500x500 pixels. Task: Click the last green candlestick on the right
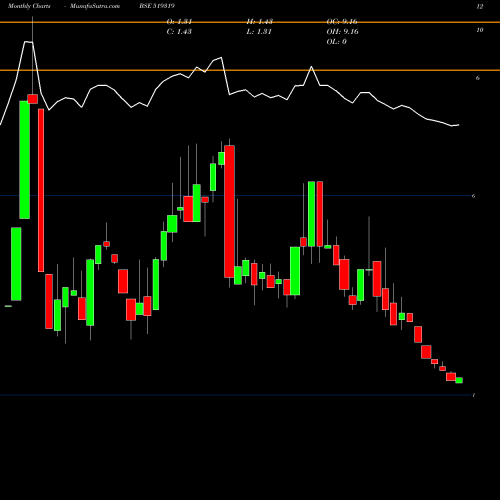pos(459,380)
